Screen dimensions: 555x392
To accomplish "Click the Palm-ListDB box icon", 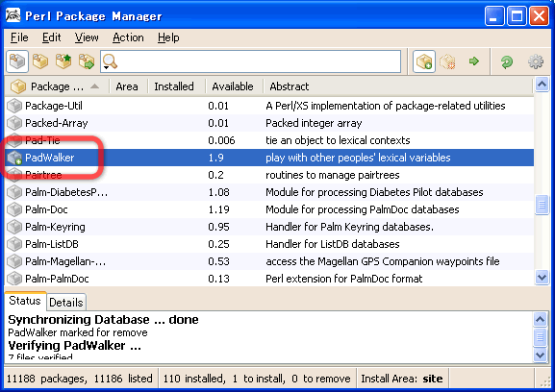I will (14, 244).
